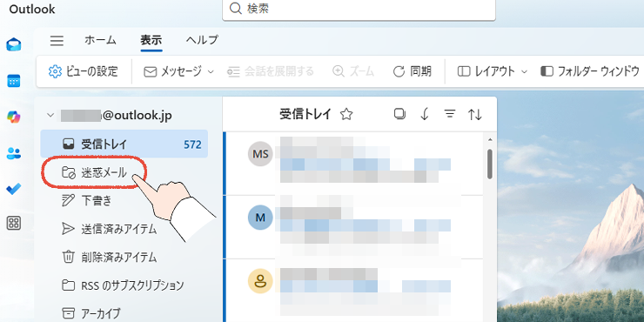Click the search magnifier icon
This screenshot has width=644, height=322.
point(235,8)
